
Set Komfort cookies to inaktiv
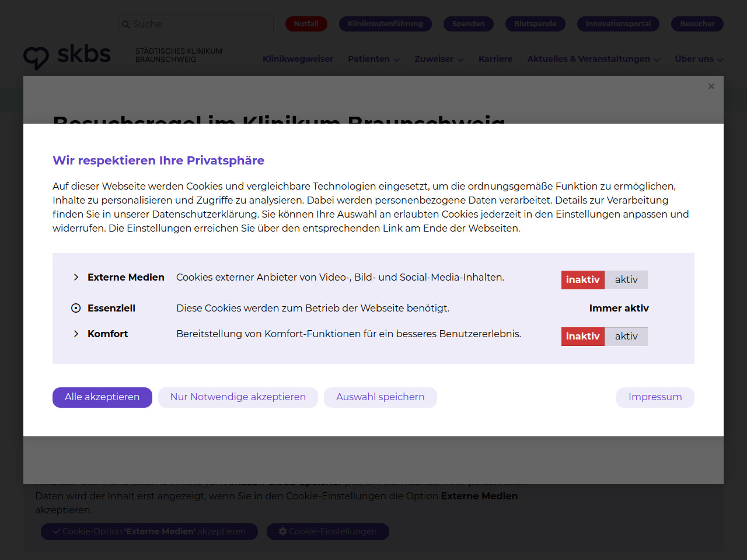coord(582,337)
